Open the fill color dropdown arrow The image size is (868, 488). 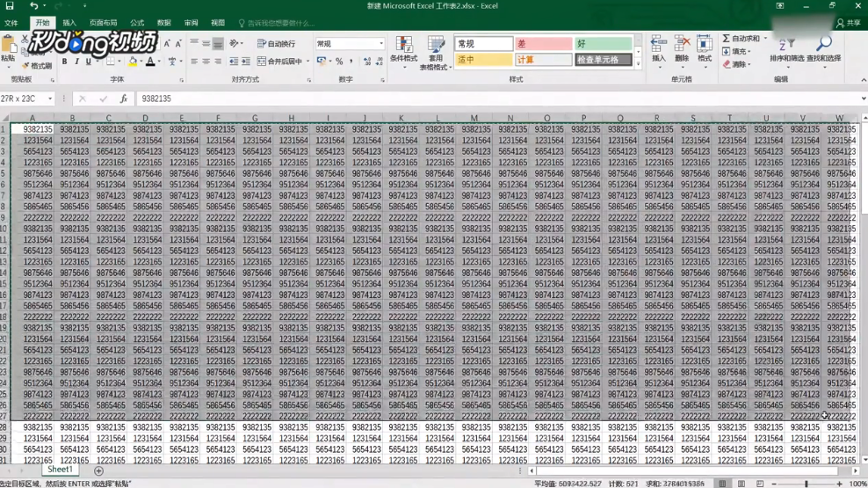tap(141, 62)
